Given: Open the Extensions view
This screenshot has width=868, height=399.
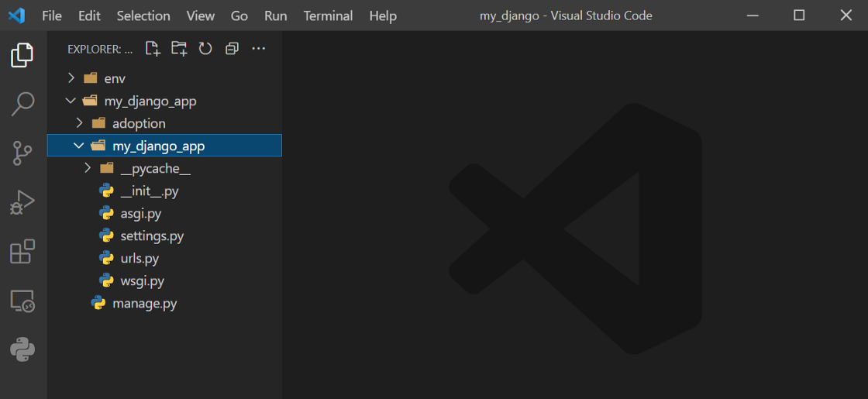Looking at the screenshot, I should (x=22, y=252).
